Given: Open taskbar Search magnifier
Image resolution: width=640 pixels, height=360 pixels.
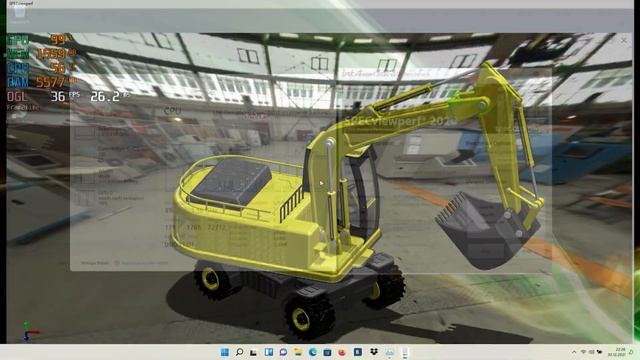Looking at the screenshot, I should 240,352.
